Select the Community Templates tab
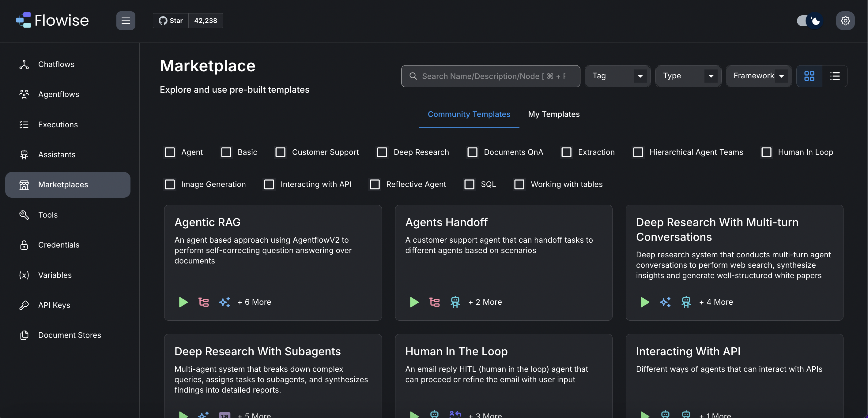This screenshot has width=868, height=418. pos(469,114)
